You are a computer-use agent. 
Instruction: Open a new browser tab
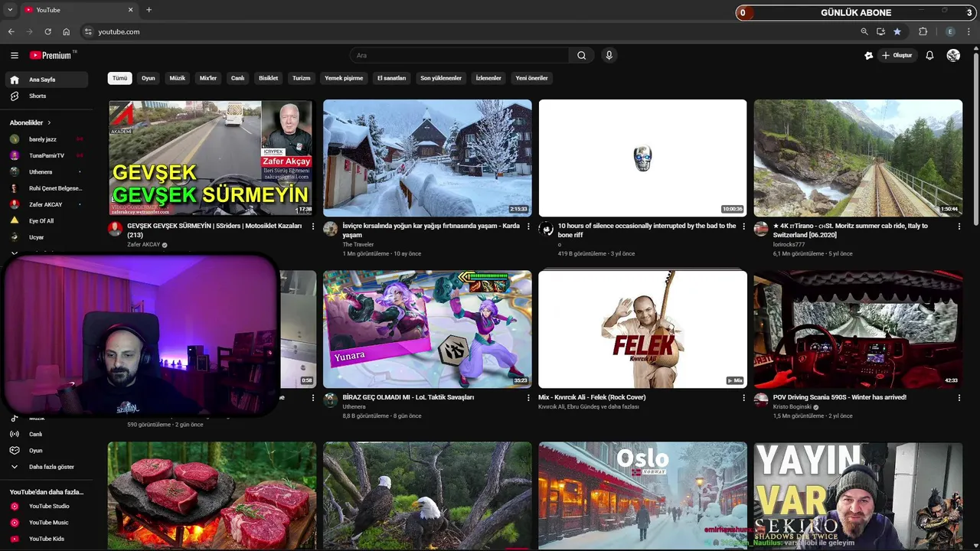click(x=149, y=10)
